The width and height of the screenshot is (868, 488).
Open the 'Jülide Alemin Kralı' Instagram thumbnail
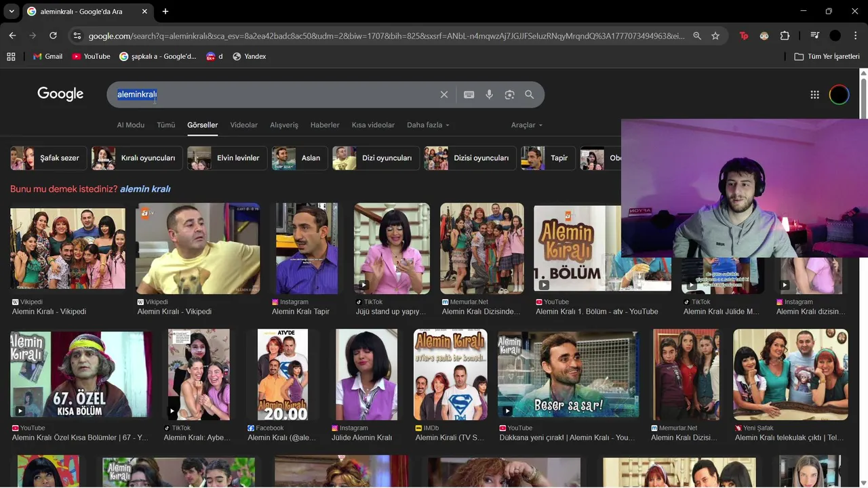pos(367,374)
